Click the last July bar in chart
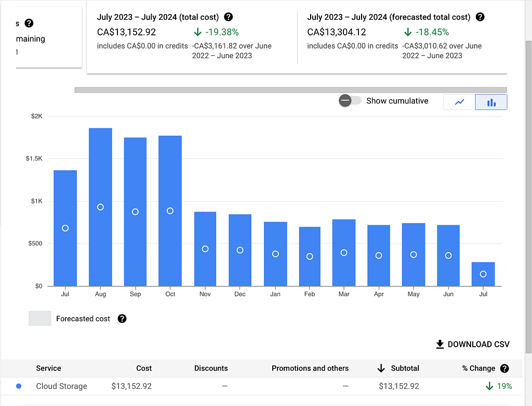 coord(483,274)
